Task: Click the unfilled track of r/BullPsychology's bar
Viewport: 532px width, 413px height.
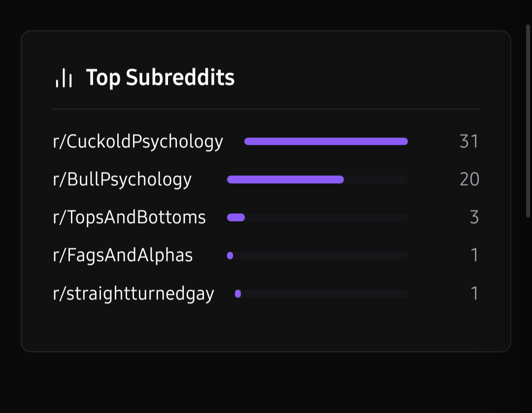Action: pyautogui.click(x=375, y=180)
